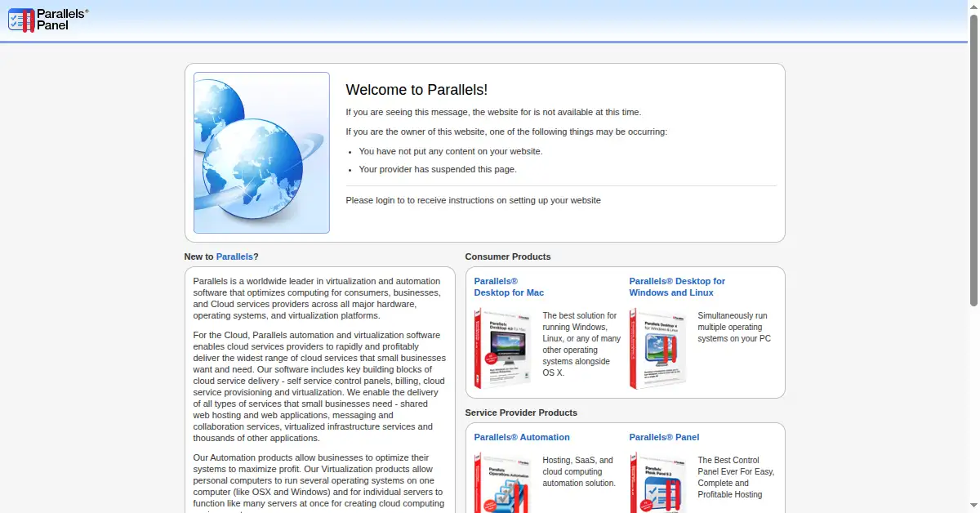Click the 'Welcome to Parallels!' heading
Image resolution: width=980 pixels, height=513 pixels.
point(416,90)
